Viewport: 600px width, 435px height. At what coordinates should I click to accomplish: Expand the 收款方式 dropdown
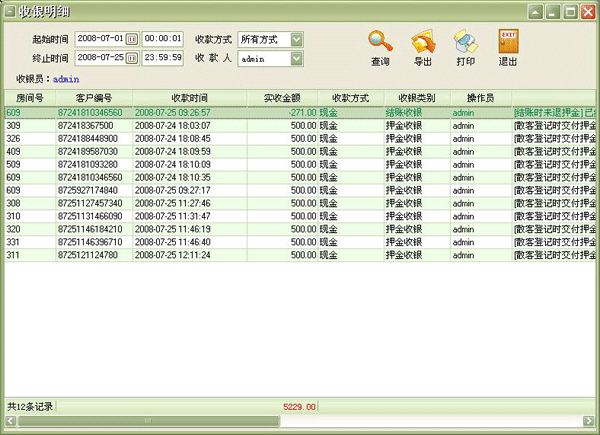[296, 39]
